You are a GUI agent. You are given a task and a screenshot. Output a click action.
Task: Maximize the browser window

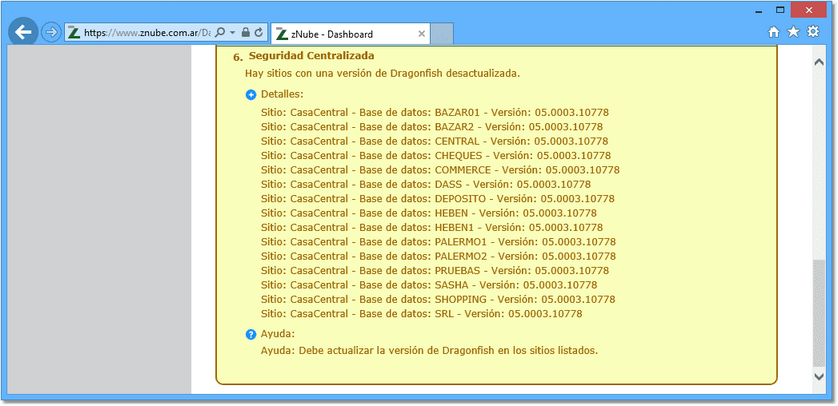pyautogui.click(x=780, y=10)
